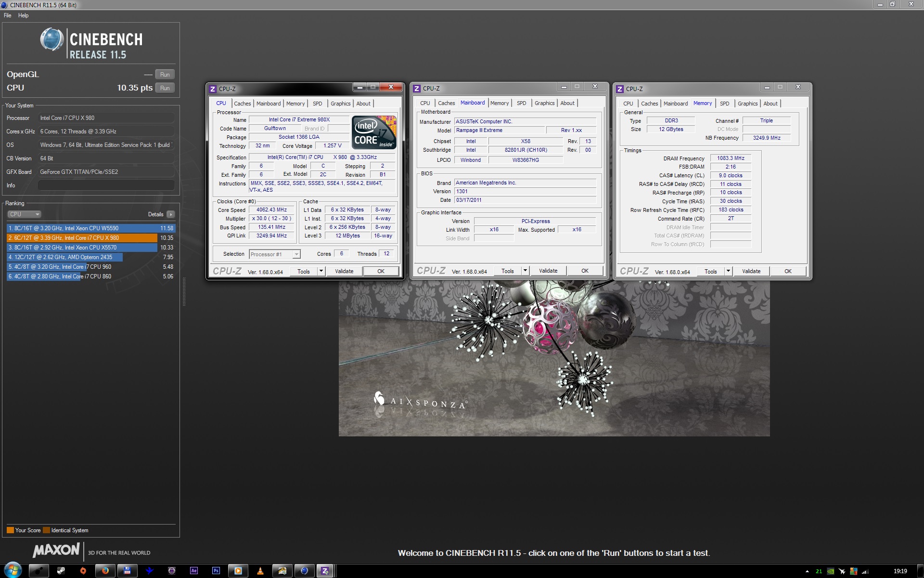Click the Intel Core i7 inside logo

click(x=374, y=132)
